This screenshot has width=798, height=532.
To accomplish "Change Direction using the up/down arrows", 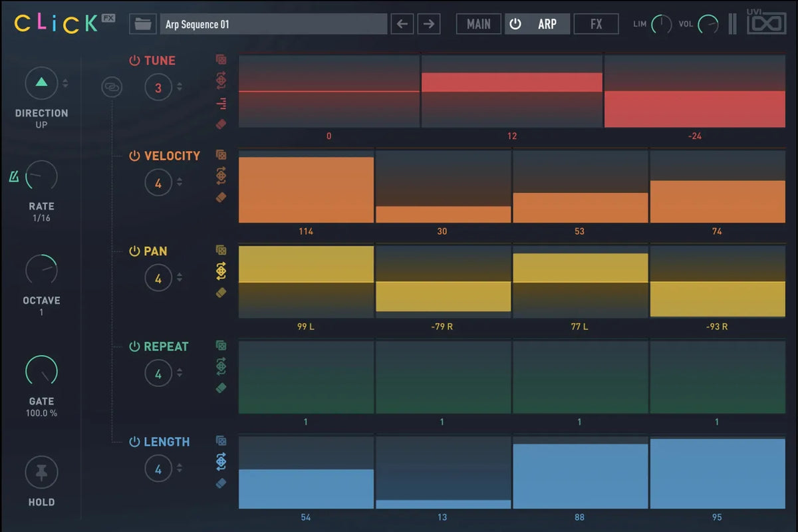I will [65, 83].
